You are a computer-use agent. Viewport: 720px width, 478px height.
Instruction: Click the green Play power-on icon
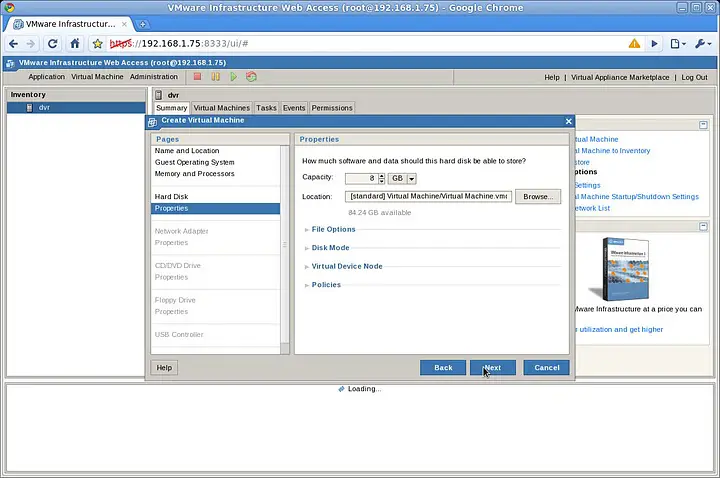tap(233, 77)
